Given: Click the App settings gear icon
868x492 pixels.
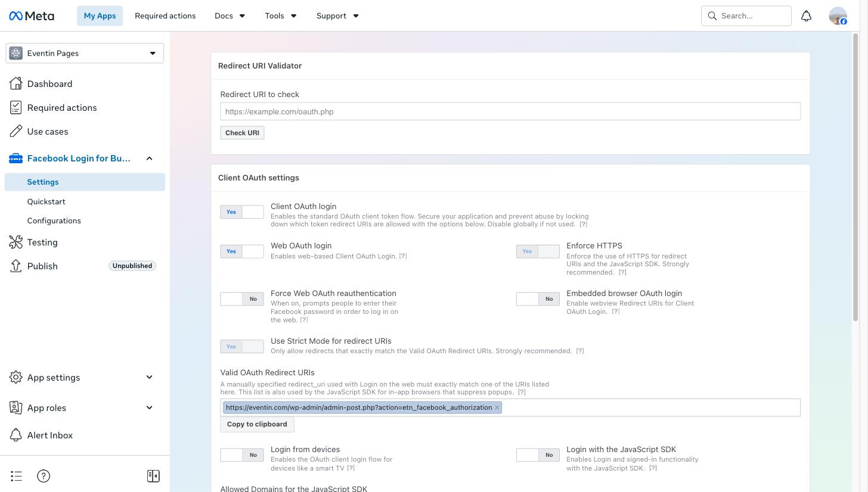Looking at the screenshot, I should click(16, 378).
